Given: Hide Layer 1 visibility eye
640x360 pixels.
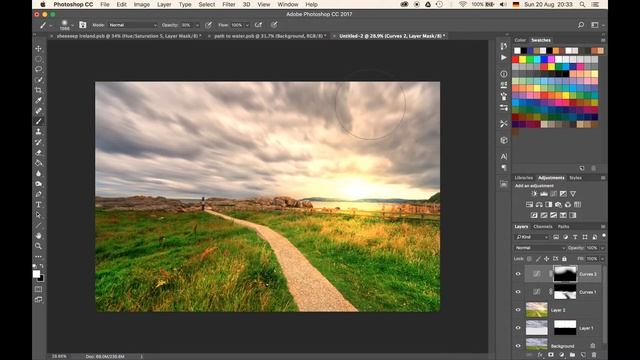Looking at the screenshot, I should click(x=518, y=328).
